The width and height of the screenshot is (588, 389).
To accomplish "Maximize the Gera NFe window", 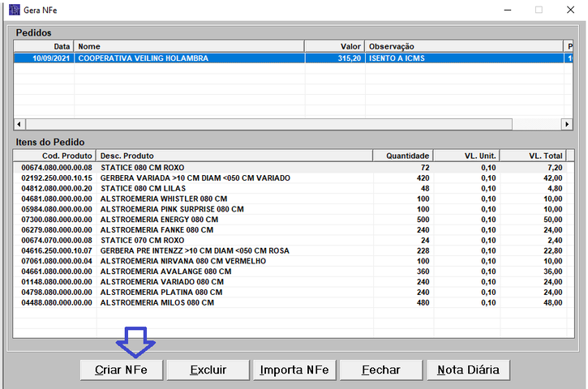I will [539, 10].
